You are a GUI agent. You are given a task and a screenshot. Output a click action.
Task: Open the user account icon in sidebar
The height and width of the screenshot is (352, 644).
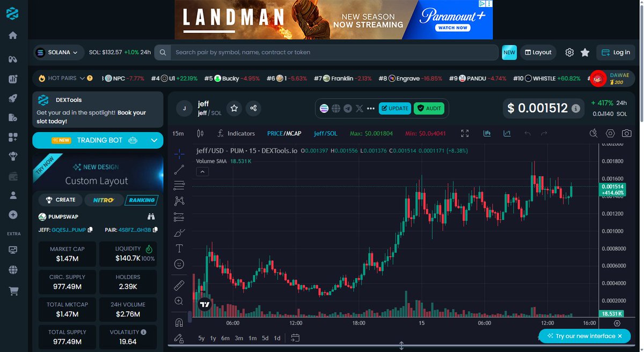13,196
